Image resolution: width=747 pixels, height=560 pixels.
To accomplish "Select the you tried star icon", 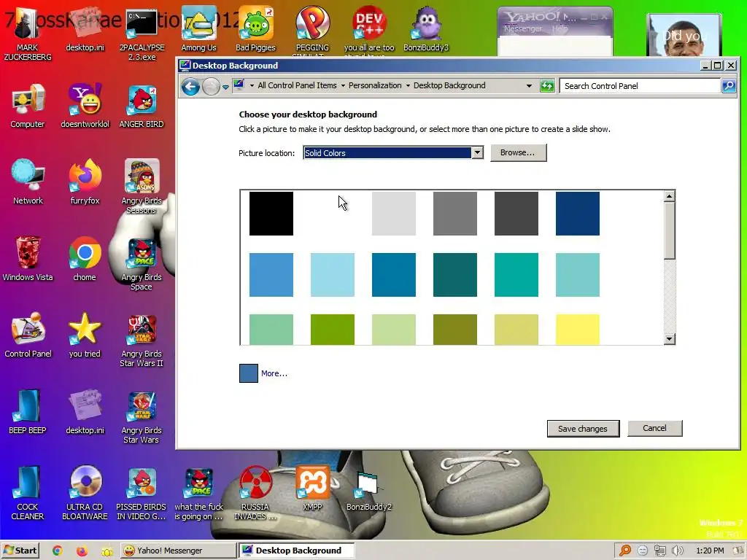I will (85, 336).
